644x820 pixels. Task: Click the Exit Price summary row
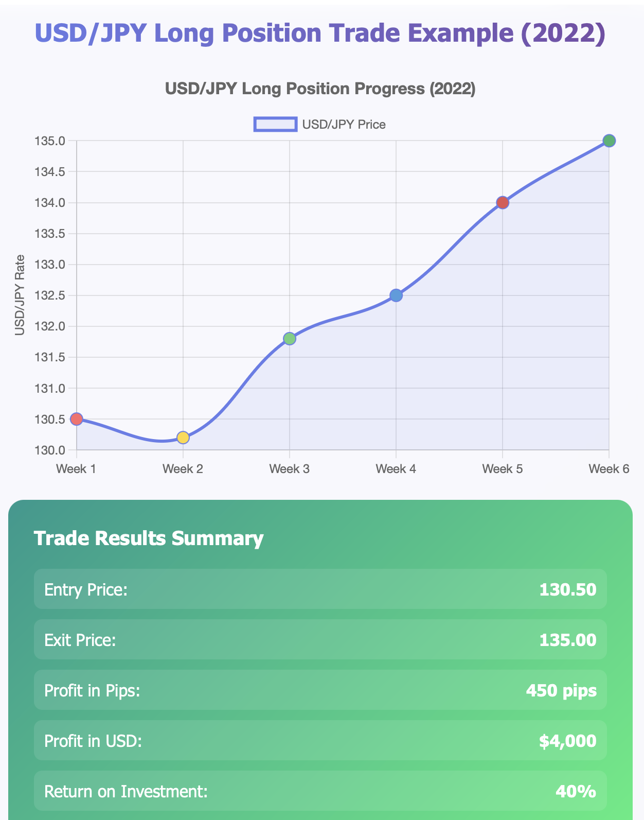(320, 639)
